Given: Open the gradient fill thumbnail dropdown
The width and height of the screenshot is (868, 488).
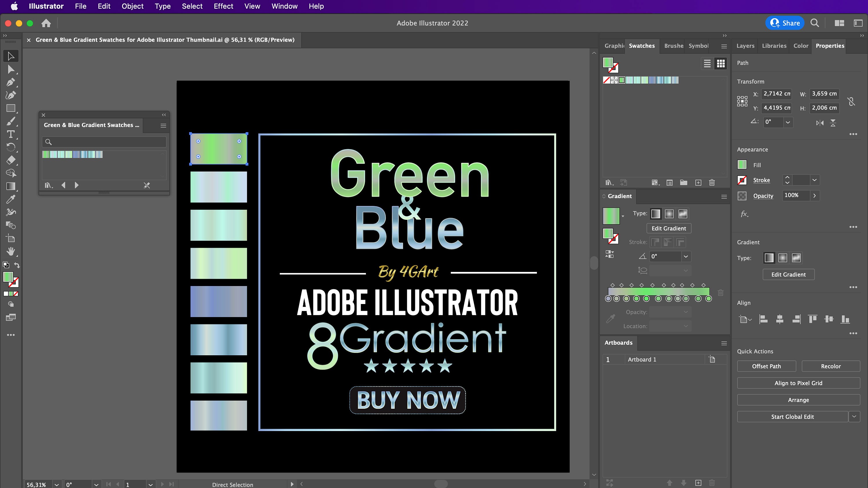Looking at the screenshot, I should [623, 216].
